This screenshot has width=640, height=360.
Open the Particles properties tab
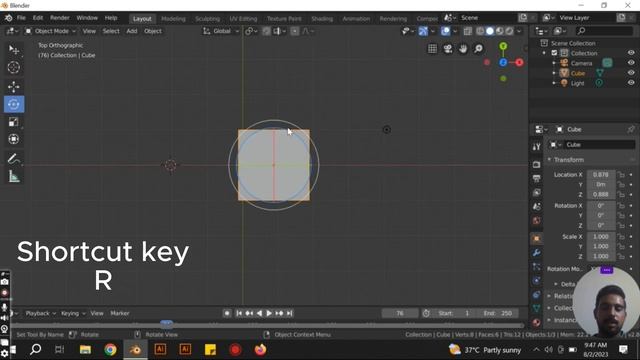pos(536,267)
